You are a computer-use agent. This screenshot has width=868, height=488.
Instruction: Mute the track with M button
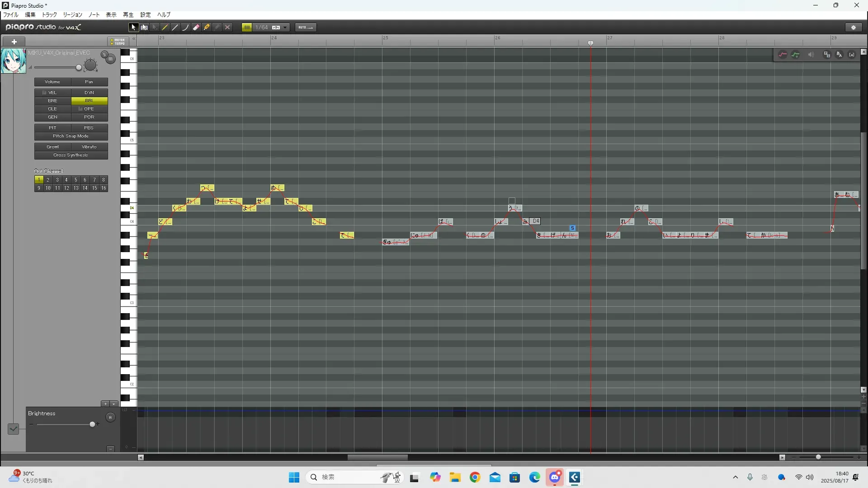click(111, 59)
